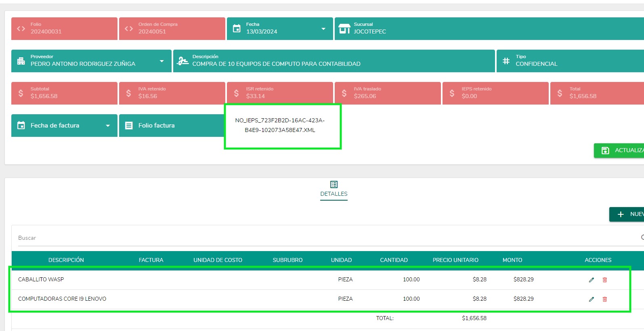Open the Proveedor dropdown arrow

(x=162, y=61)
